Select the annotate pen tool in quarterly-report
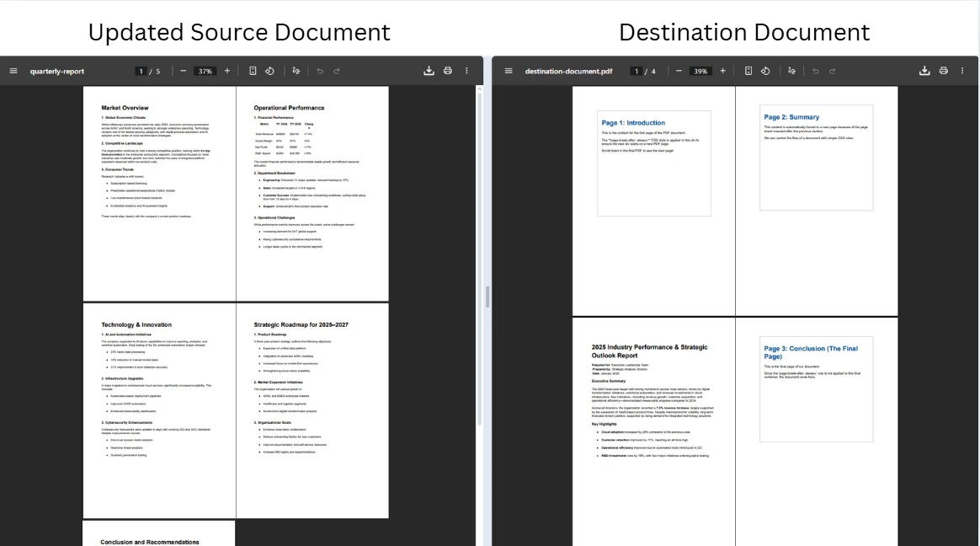This screenshot has width=980, height=546. pyautogui.click(x=296, y=71)
